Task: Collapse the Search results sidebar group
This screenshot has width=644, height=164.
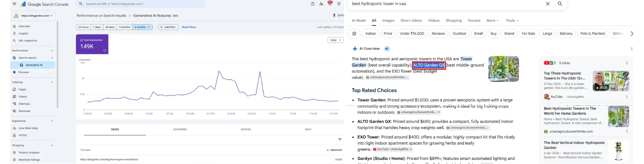Action: coord(52,58)
